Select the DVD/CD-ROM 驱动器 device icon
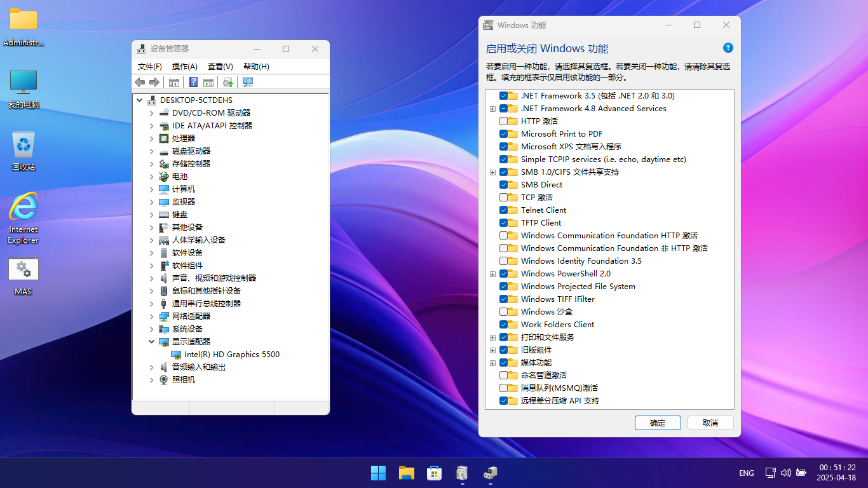This screenshot has height=488, width=868. 164,112
